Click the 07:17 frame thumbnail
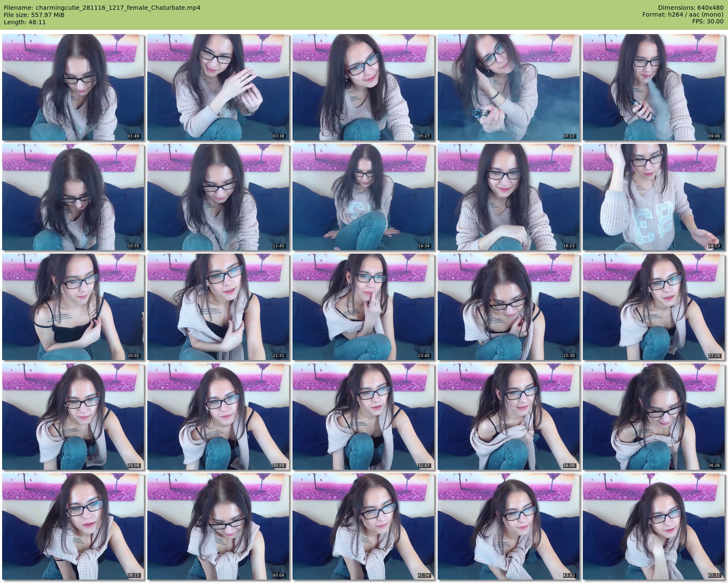Image resolution: width=728 pixels, height=583 pixels. [x=508, y=87]
